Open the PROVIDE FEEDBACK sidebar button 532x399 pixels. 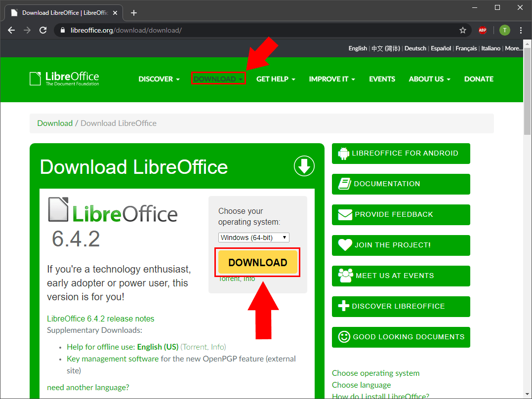401,215
